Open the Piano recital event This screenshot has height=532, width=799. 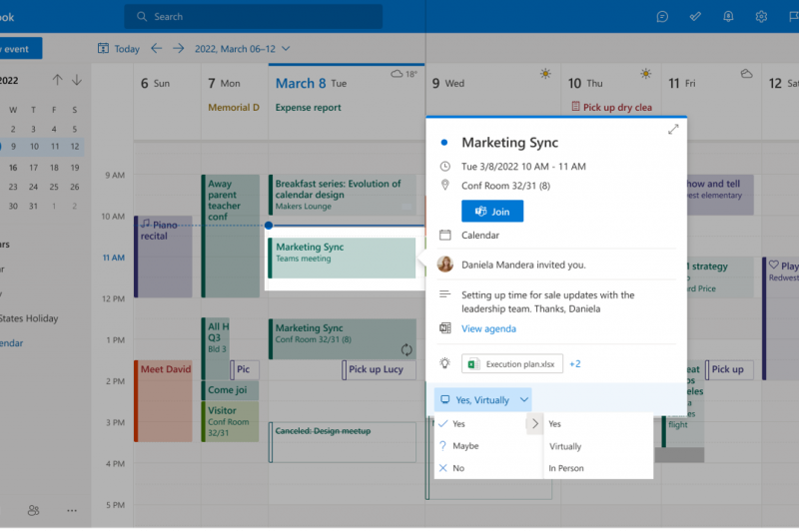(163, 257)
